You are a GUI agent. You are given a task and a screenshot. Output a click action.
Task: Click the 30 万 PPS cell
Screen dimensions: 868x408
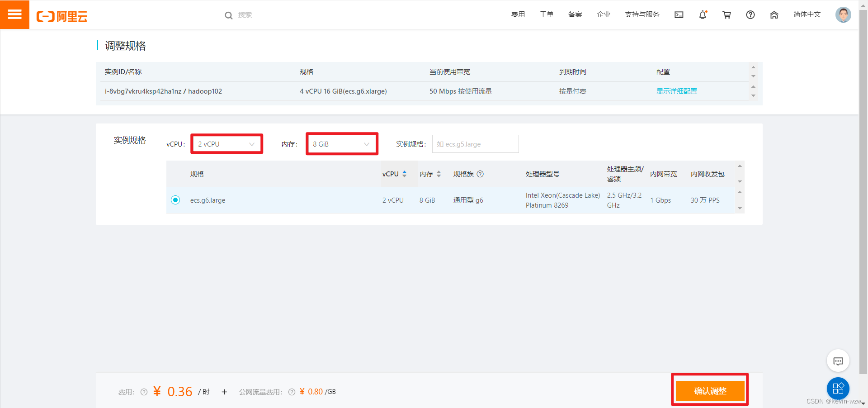705,200
